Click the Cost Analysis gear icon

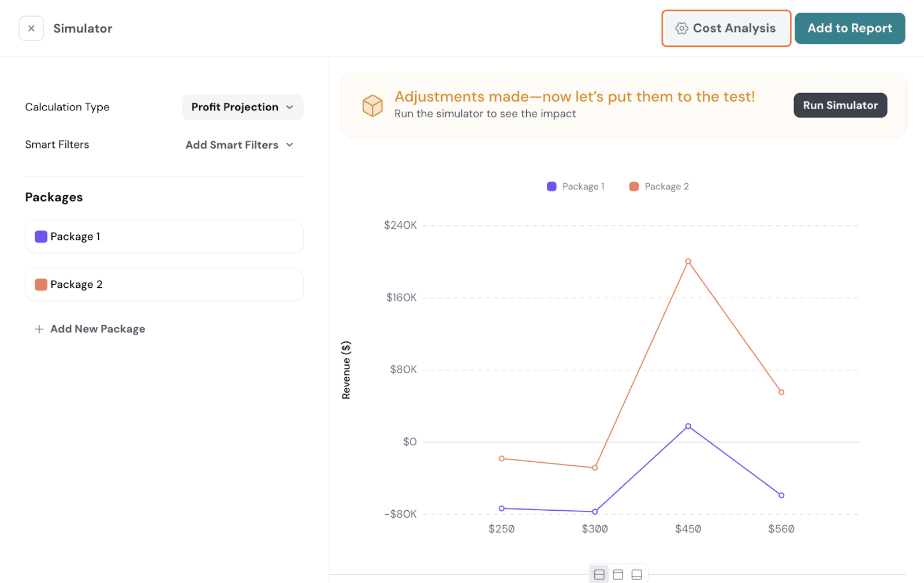[x=681, y=28]
